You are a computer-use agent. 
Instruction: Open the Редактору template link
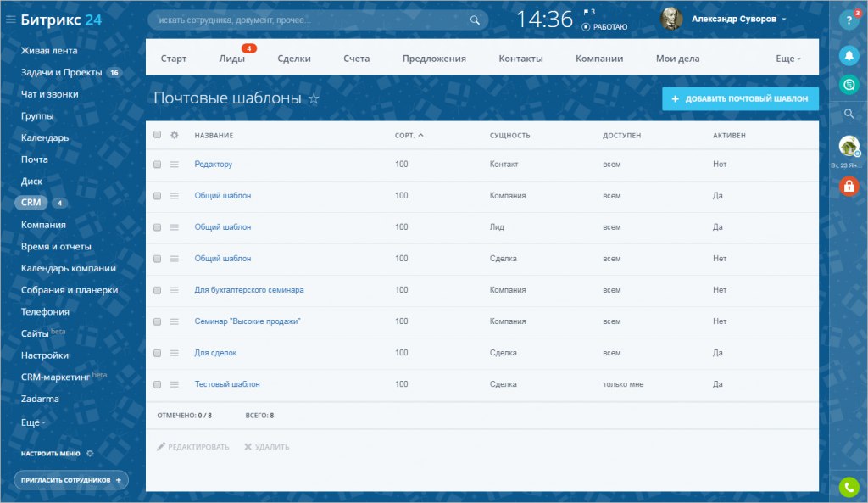[x=213, y=164]
